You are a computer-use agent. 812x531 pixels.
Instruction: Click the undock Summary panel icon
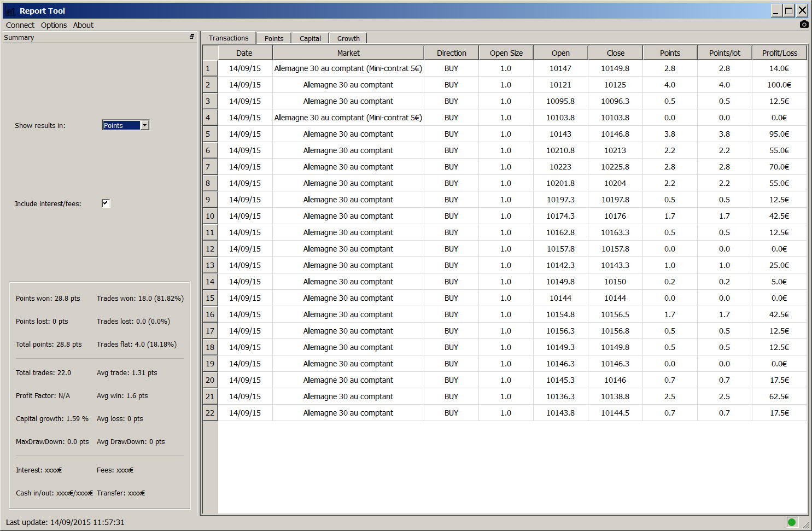192,37
